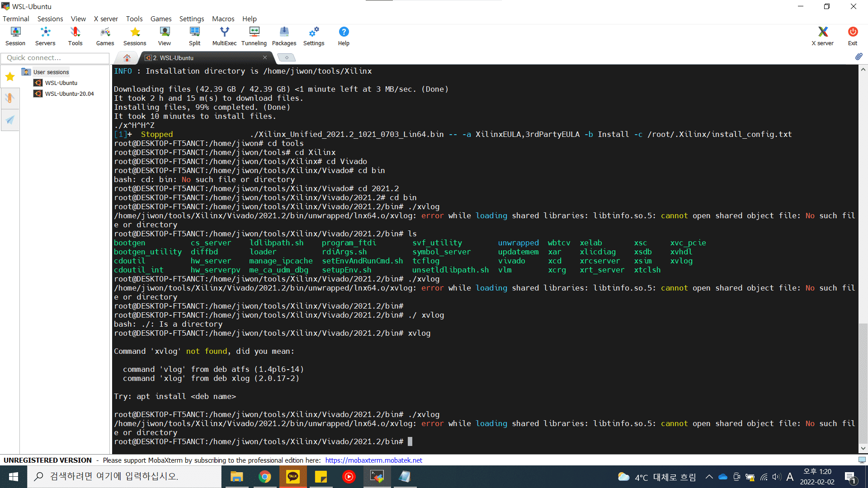Expand the User sessions tree folder
The image size is (868, 488).
pyautogui.click(x=51, y=72)
